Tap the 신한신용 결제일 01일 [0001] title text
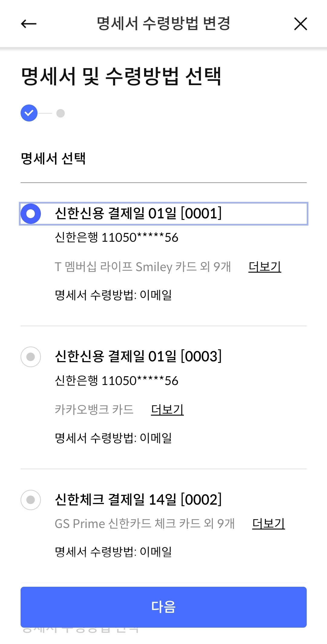This screenshot has width=327, height=644. pos(138,214)
